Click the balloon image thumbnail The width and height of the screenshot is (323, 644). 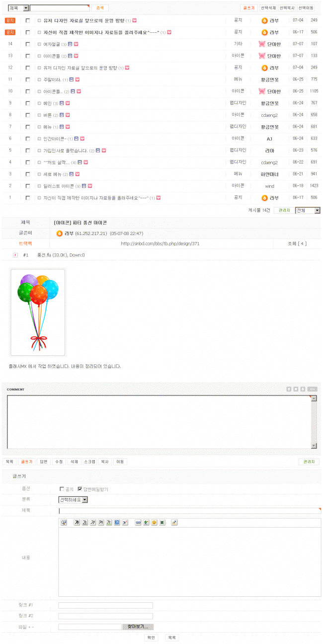click(x=38, y=313)
